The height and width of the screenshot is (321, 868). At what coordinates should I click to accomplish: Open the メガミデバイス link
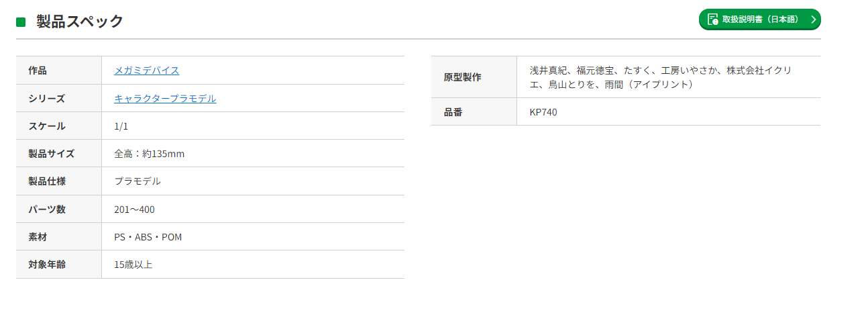pyautogui.click(x=147, y=71)
